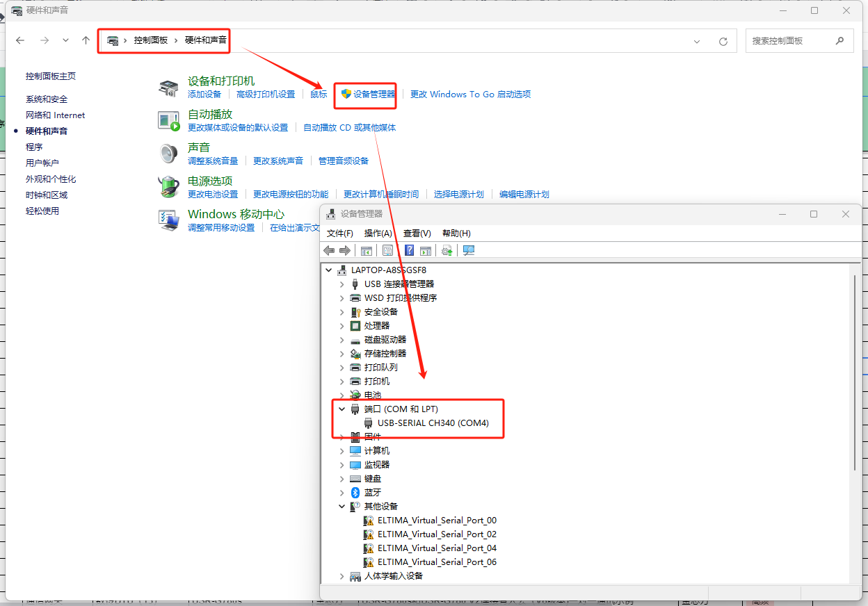Click the 管理音频设备 link
The height and width of the screenshot is (606, 868).
click(x=344, y=161)
